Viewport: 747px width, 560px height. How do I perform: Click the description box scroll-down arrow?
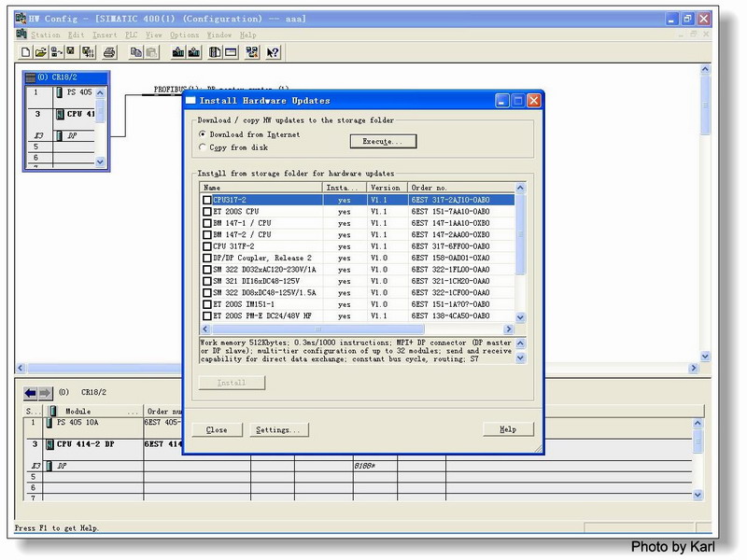click(x=521, y=358)
